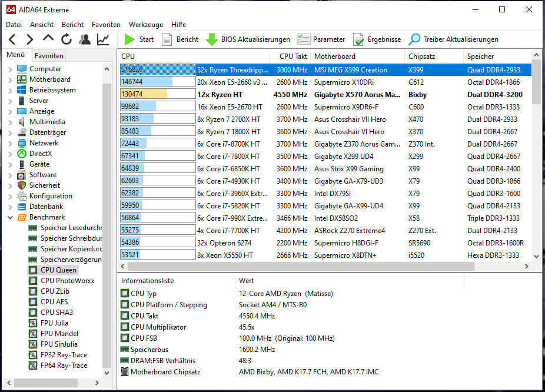Open the graph chart icon in toolbar
Image resolution: width=545 pixels, height=392 pixels.
tap(103, 39)
